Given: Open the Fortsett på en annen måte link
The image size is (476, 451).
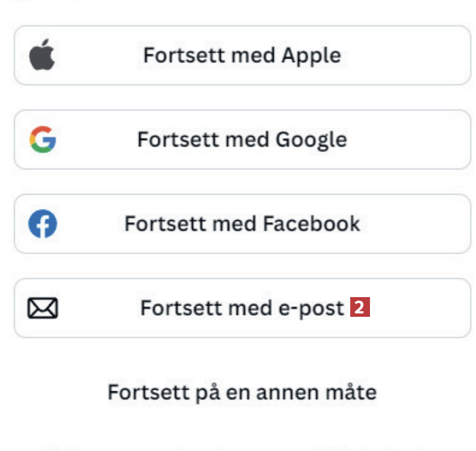Looking at the screenshot, I should (x=242, y=392).
